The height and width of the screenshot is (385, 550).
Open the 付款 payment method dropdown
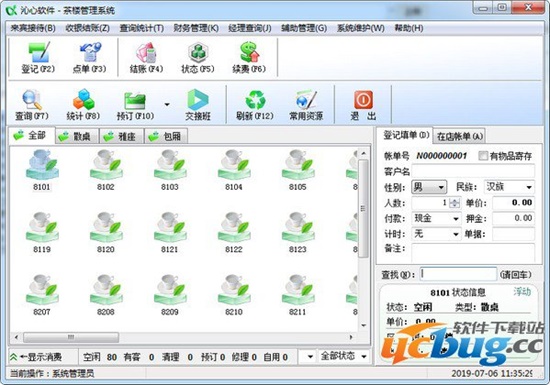[x=436, y=218]
